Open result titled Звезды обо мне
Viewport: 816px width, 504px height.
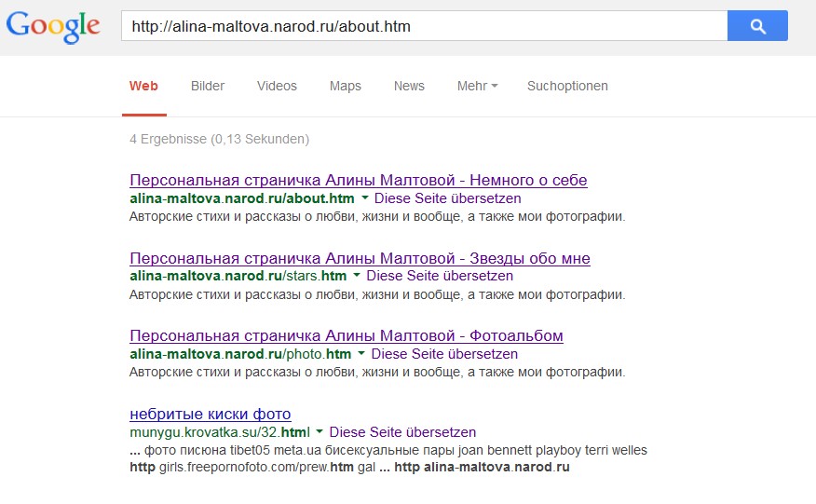(360, 258)
